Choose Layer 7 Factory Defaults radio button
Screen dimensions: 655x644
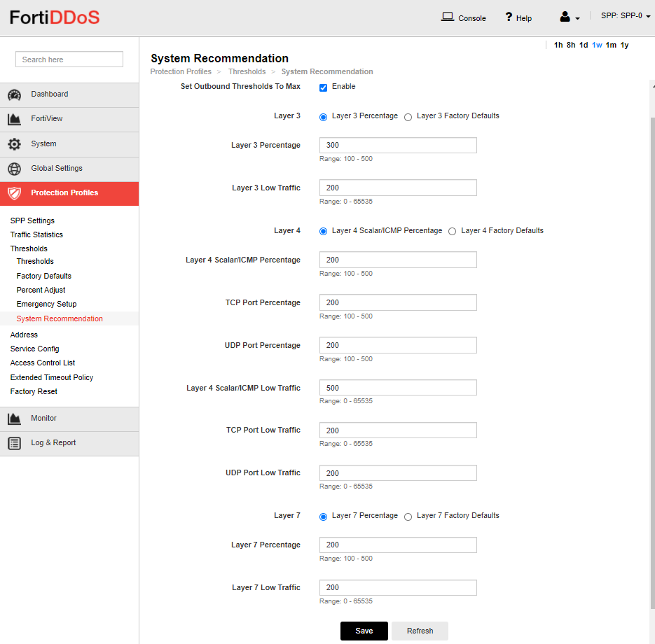[x=408, y=516]
